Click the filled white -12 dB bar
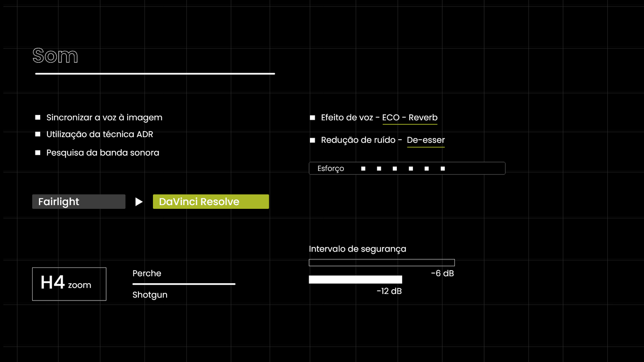The width and height of the screenshot is (644, 362). coord(355,280)
